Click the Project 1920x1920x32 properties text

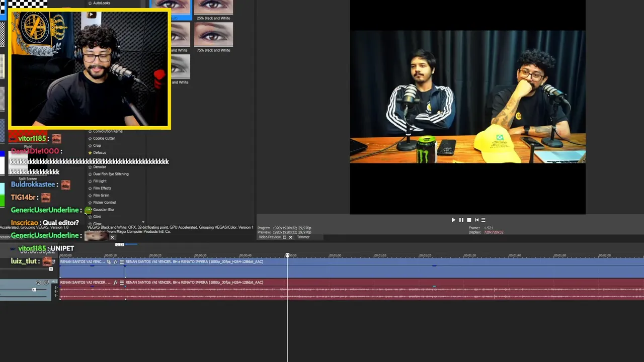(284, 228)
